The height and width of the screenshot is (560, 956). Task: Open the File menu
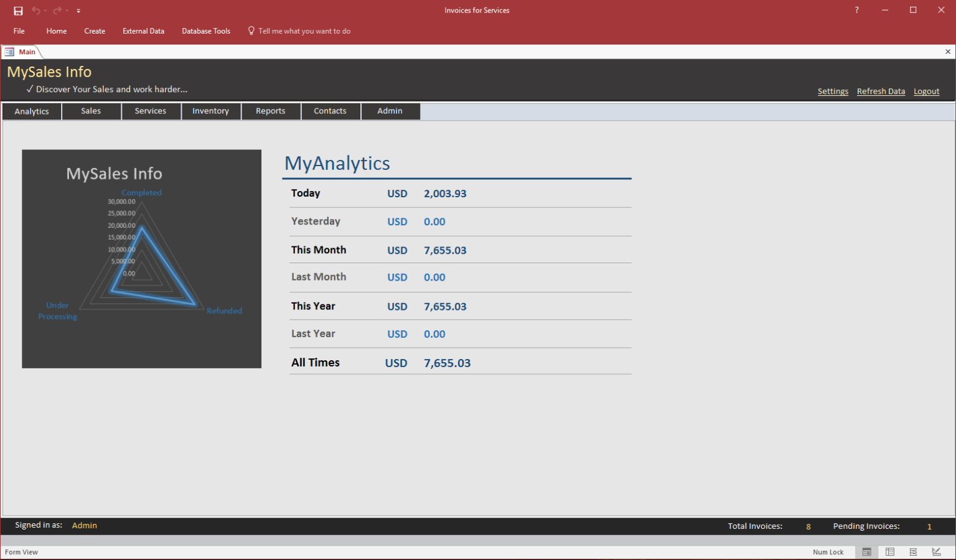click(19, 30)
